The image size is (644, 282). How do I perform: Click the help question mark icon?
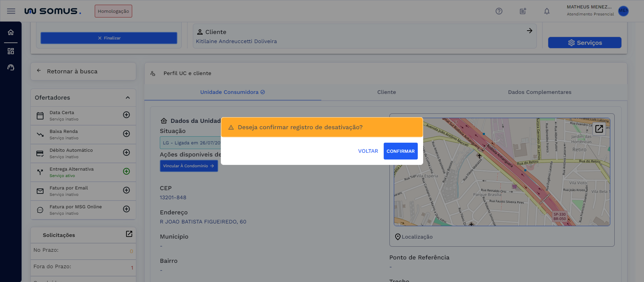499,11
